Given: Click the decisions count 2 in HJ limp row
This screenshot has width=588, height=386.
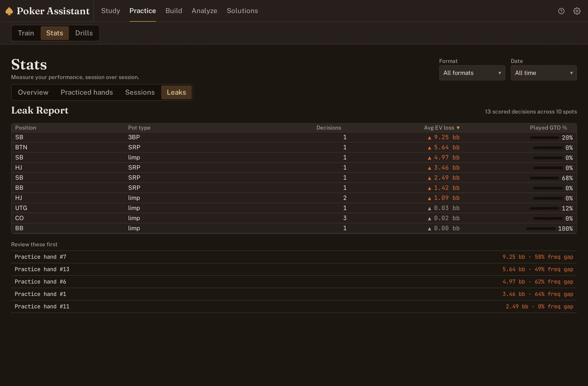Looking at the screenshot, I should coord(345,198).
